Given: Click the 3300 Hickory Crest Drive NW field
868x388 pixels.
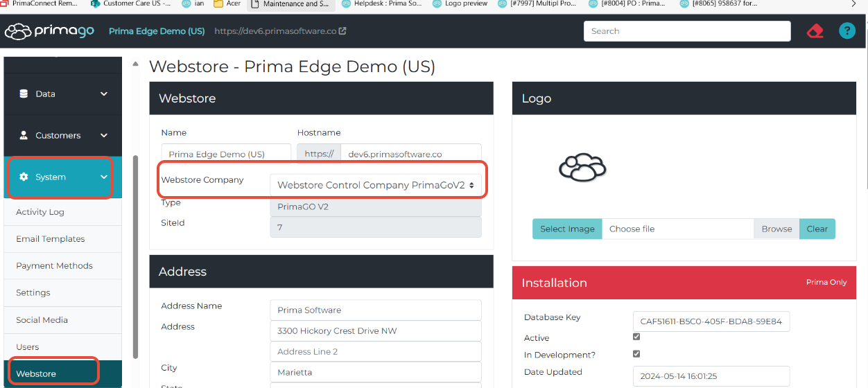Looking at the screenshot, I should (376, 330).
